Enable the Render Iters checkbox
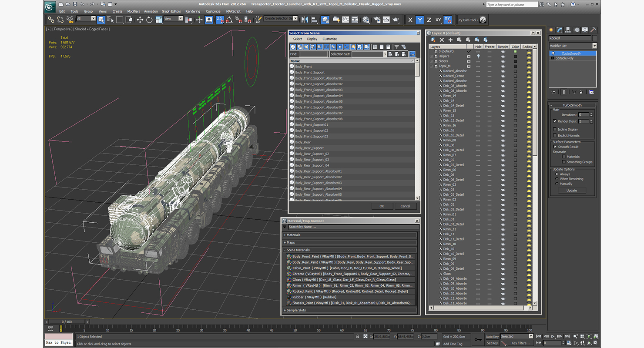Screen dimensions: 644x348 [x=554, y=121]
